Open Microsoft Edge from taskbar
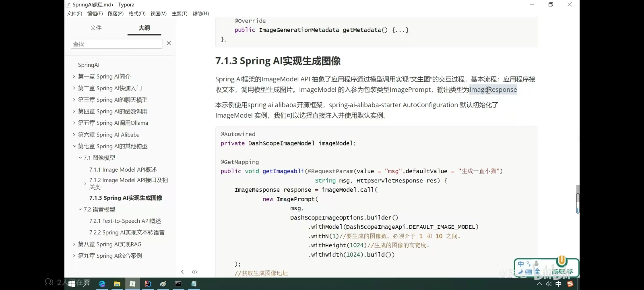Viewport: 644px width, 290px height. point(102,284)
